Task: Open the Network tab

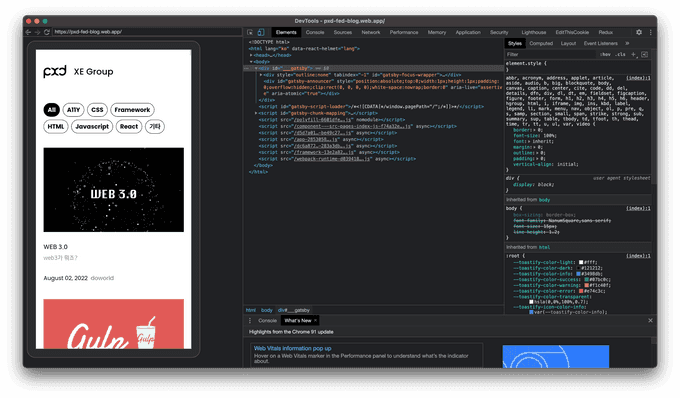Action: pyautogui.click(x=371, y=33)
